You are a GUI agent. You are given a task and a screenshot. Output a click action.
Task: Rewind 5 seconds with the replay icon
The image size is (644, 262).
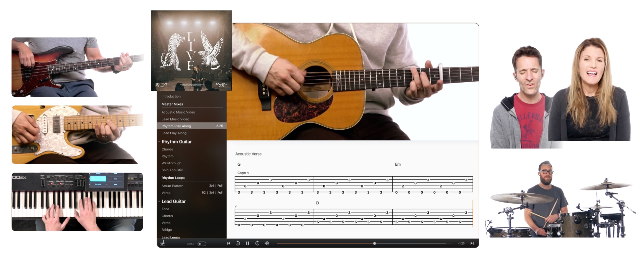238,244
